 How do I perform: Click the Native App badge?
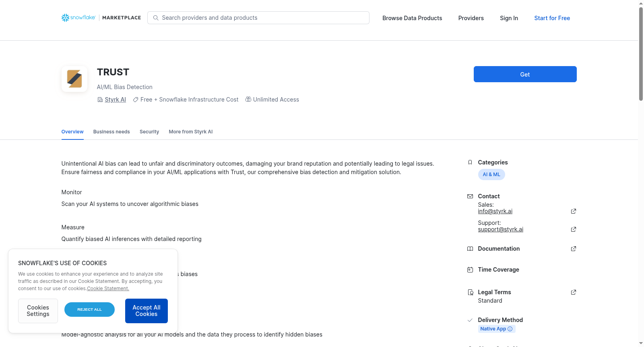pos(497,329)
